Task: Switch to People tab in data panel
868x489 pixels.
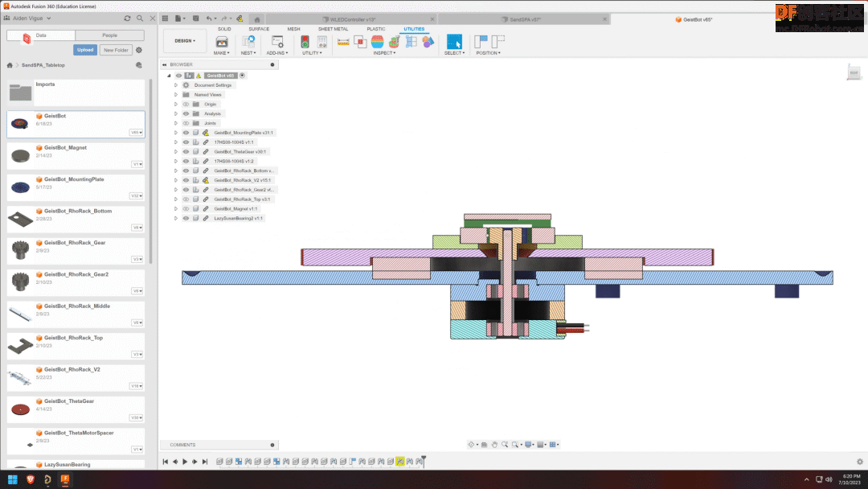Action: (x=109, y=35)
